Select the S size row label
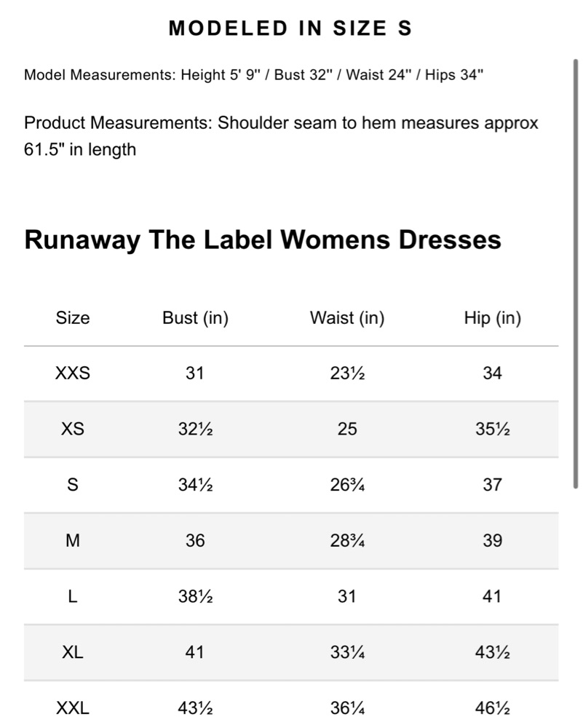Screen dimensions: 583x728 coord(73,485)
